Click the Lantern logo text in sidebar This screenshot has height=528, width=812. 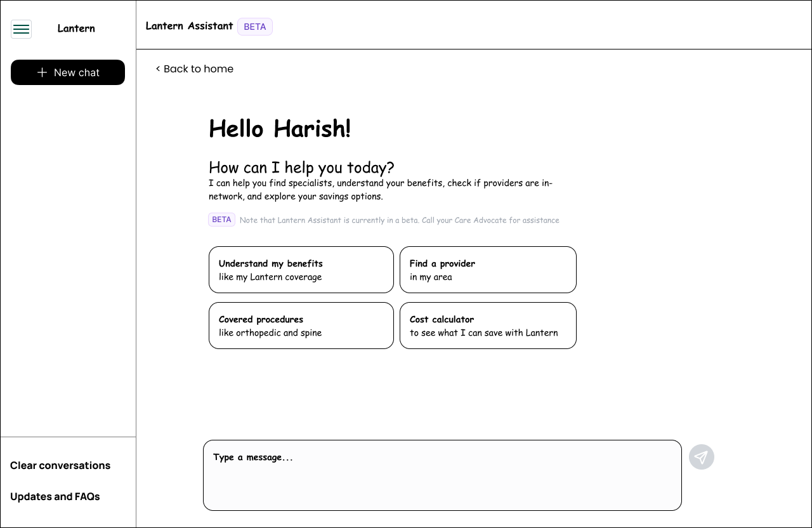pos(76,29)
